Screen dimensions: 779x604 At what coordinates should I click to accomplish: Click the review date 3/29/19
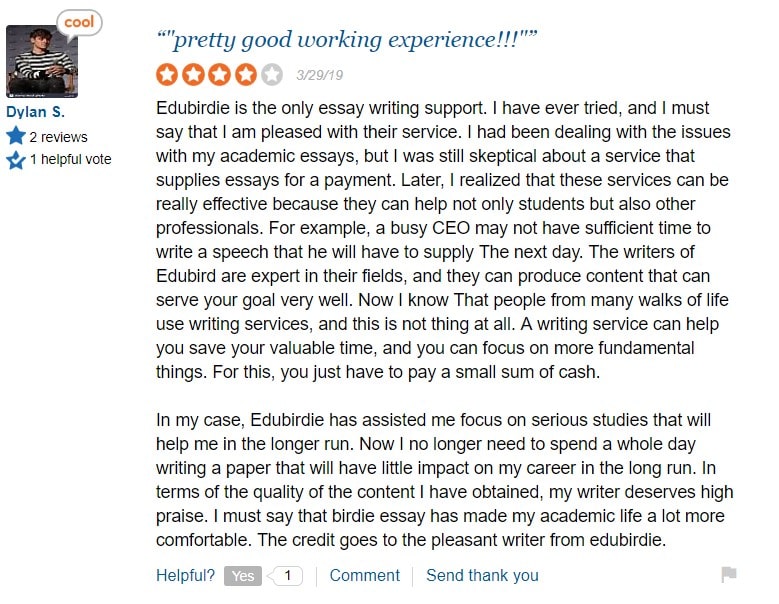click(319, 75)
